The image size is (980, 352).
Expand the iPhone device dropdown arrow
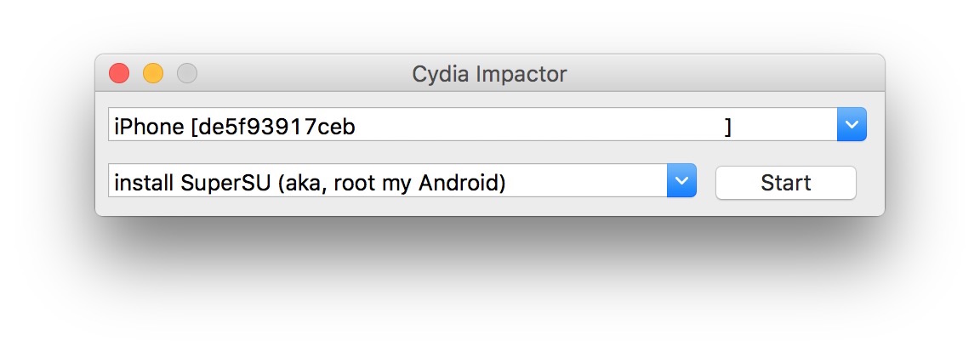point(852,125)
